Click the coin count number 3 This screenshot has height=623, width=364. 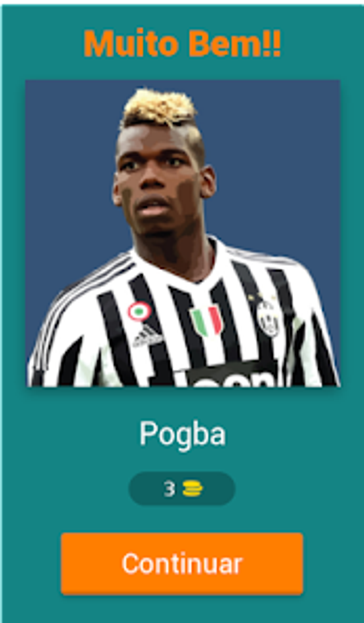tap(170, 489)
